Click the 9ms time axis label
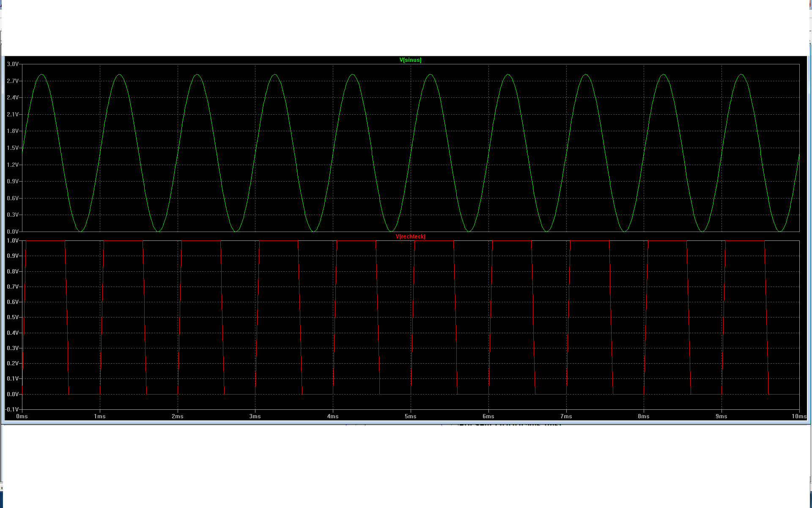 pyautogui.click(x=721, y=417)
